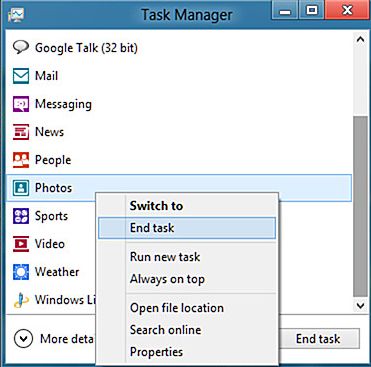Click the Task Manager title bar icon
371x367 pixels.
coord(16,15)
